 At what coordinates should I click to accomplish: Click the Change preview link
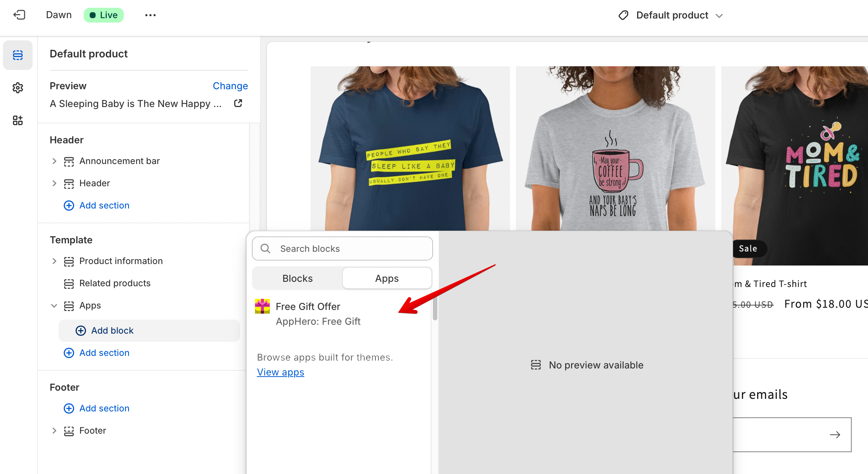coord(230,86)
